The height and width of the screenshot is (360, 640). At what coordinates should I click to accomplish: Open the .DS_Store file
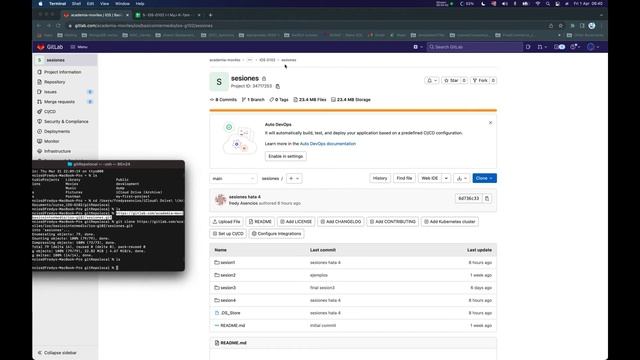pos(231,313)
